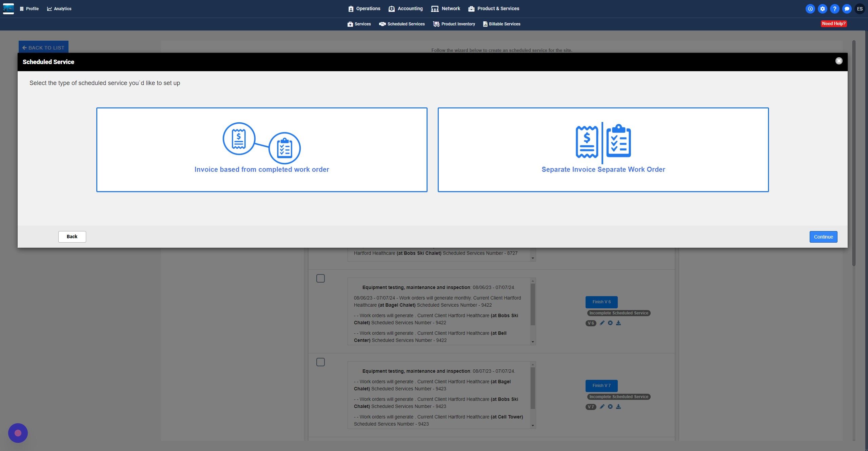
Task: Open the Product & Services menu
Action: [x=494, y=8]
